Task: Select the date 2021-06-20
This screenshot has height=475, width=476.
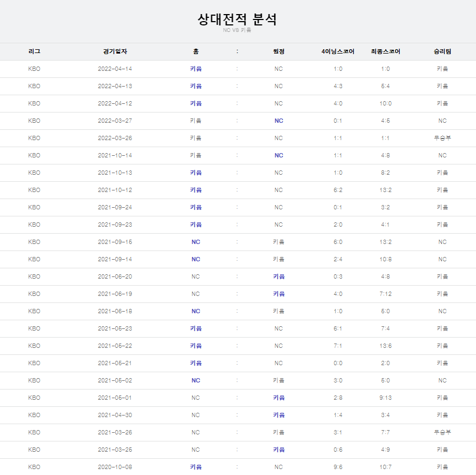Action: (115, 276)
